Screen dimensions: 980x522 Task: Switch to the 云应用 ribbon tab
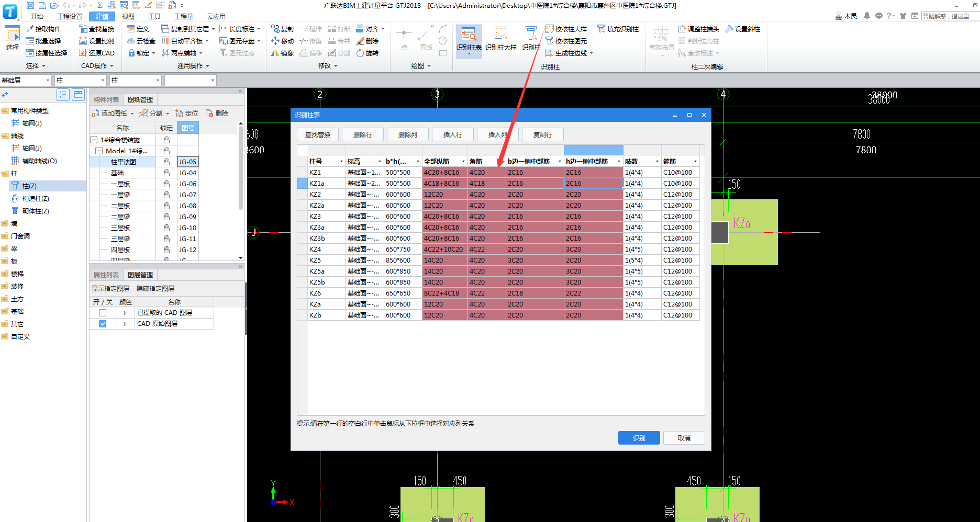click(x=216, y=17)
